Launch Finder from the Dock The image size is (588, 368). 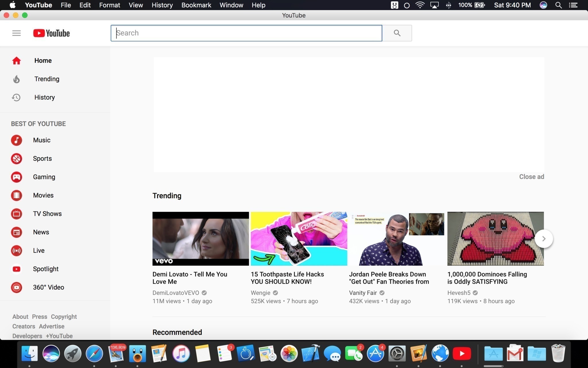30,353
